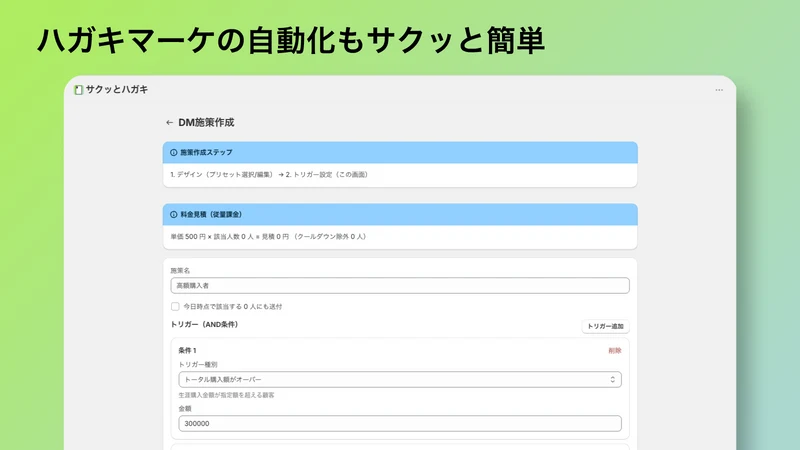Click 削除 link for 条件 1
Image resolution: width=800 pixels, height=450 pixels.
[x=615, y=351]
